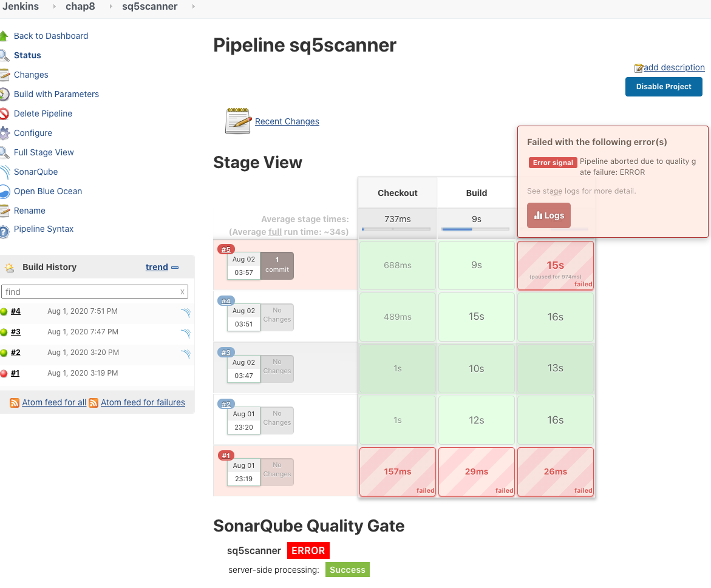Collapse the build history trend toggle
The height and width of the screenshot is (588, 711).
point(175,268)
